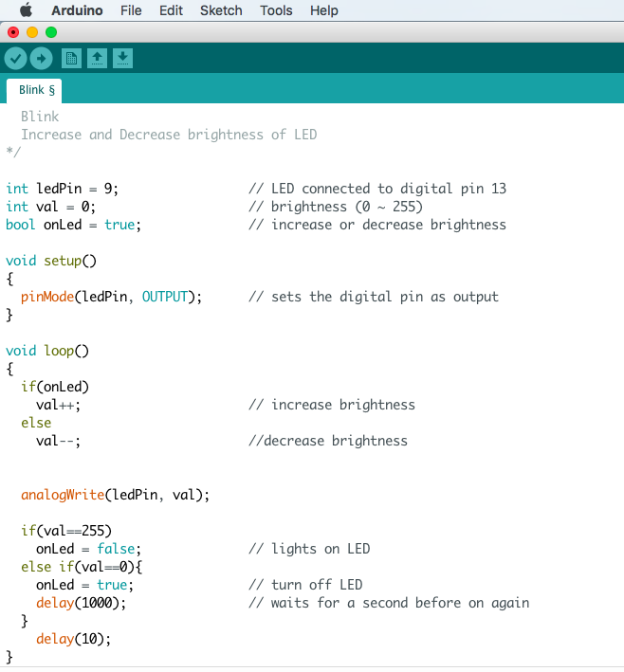Screen dimensions: 624x672
Task: Click comment '// increase or decrease brightness'
Action: pyautogui.click(x=377, y=225)
